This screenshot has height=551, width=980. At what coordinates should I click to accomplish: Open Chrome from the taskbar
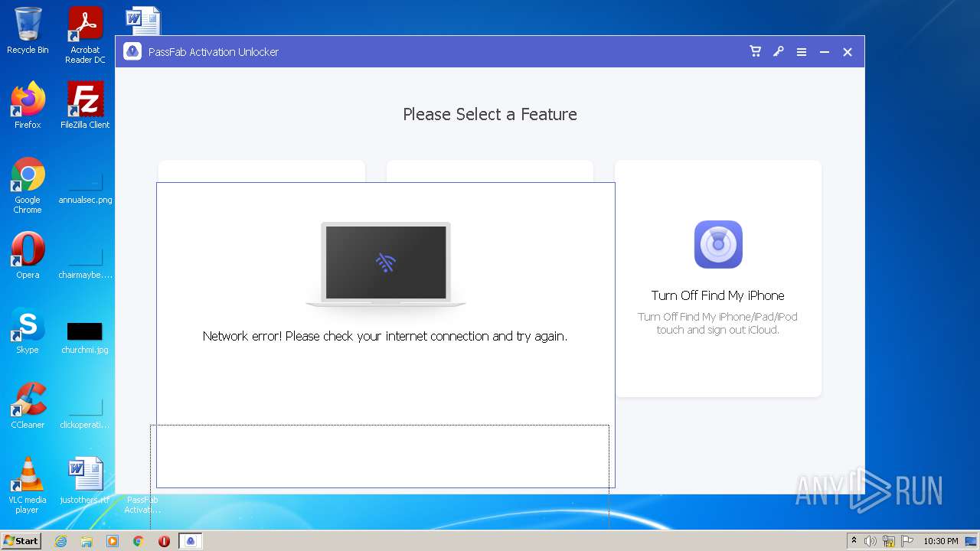coord(139,541)
